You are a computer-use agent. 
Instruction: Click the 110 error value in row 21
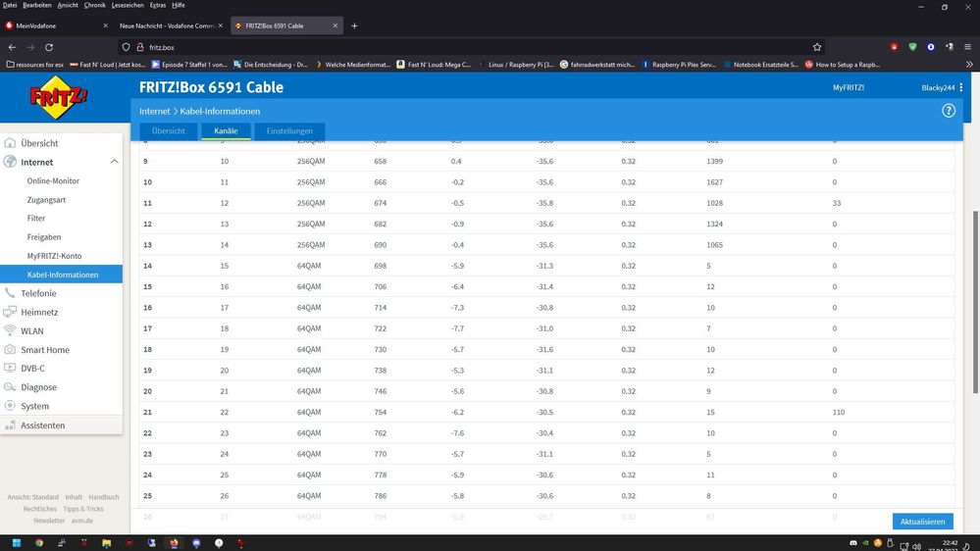click(x=838, y=413)
